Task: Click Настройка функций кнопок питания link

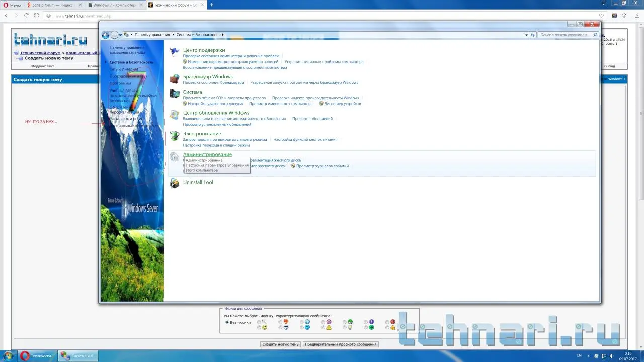Action: [x=305, y=139]
